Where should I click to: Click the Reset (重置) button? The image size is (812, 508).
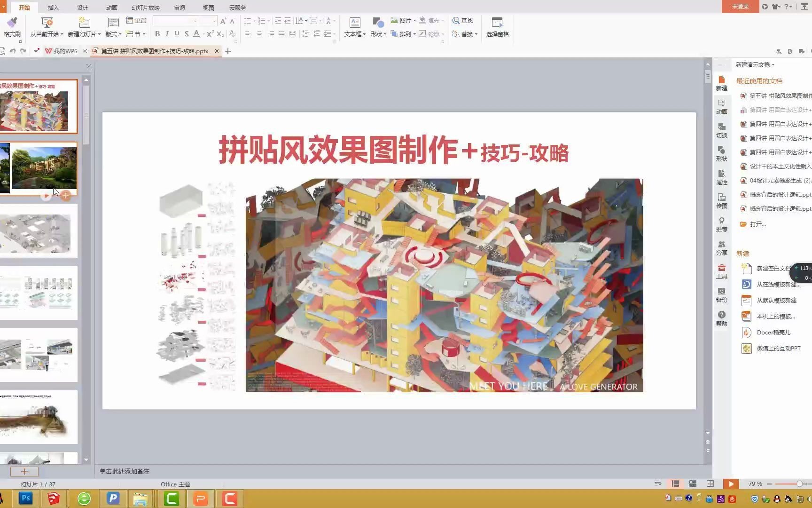(136, 21)
